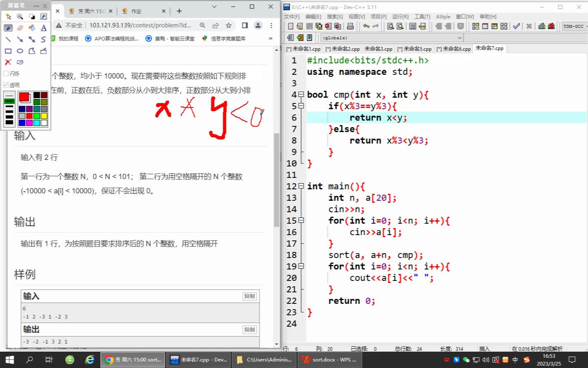The image size is (588, 368).
Task: Open Chrome zoom magnifier in address bar
Action: pyautogui.click(x=203, y=25)
